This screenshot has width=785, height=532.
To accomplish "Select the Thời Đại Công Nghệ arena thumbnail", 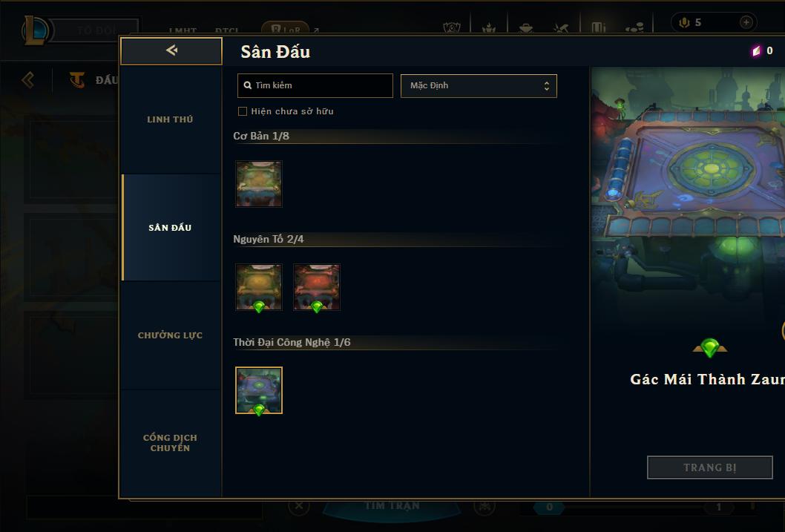I will pyautogui.click(x=259, y=390).
